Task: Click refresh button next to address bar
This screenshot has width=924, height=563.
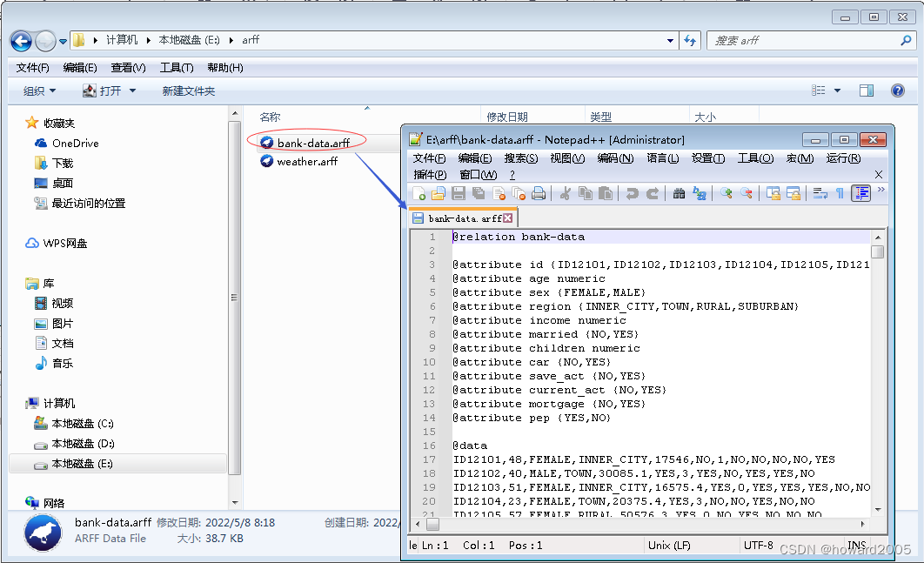Action: tap(690, 41)
